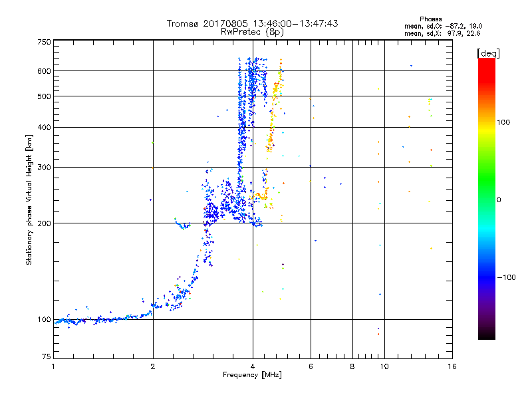Click the subtitle 'RwPretec (8p)'
Screen dimensions: 532x399
252,32
